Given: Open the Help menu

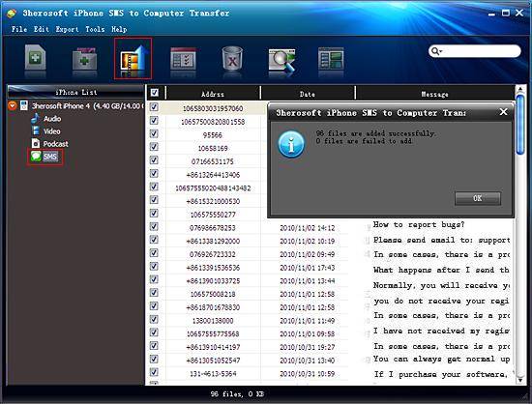Looking at the screenshot, I should pyautogui.click(x=119, y=29).
